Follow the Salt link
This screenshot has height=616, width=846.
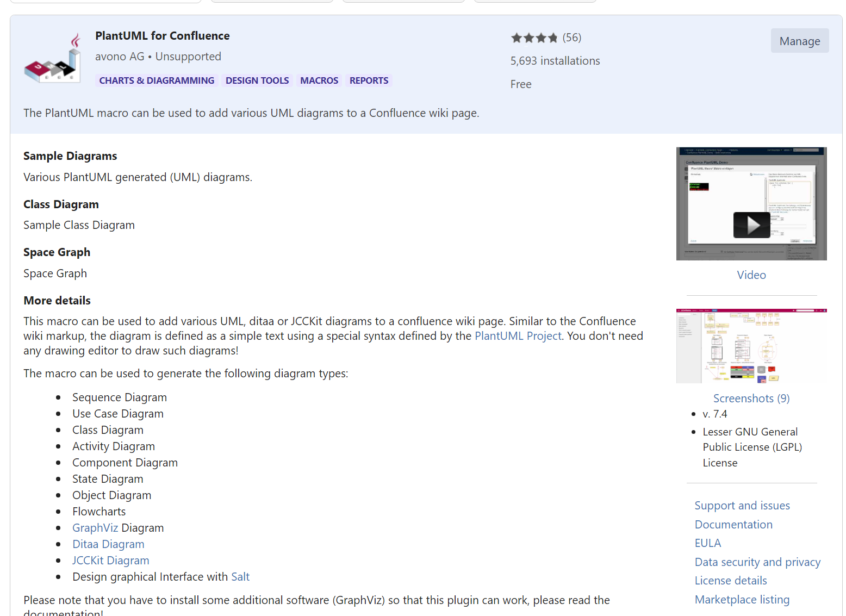(240, 577)
